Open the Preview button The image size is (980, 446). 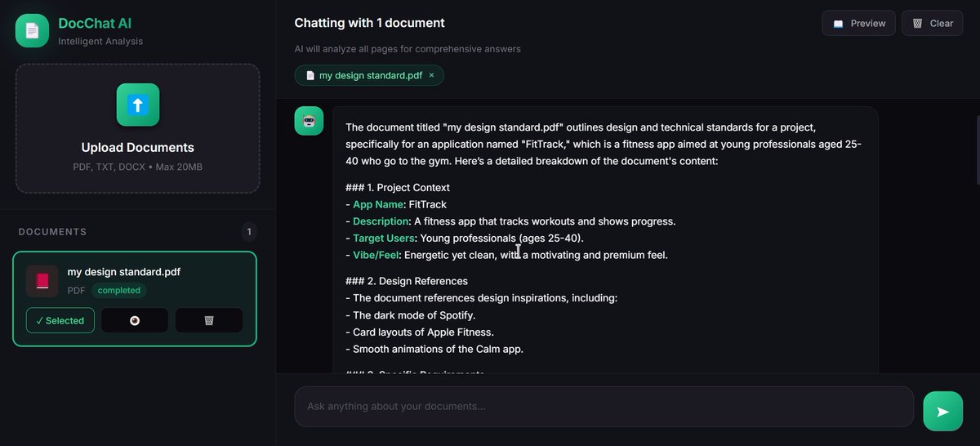(x=858, y=23)
